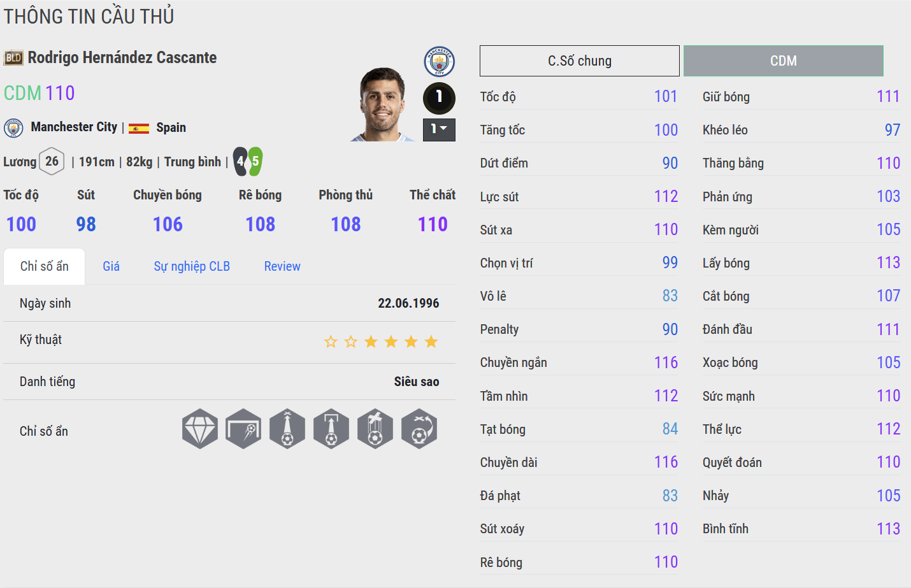Open the Review tab

click(x=282, y=266)
